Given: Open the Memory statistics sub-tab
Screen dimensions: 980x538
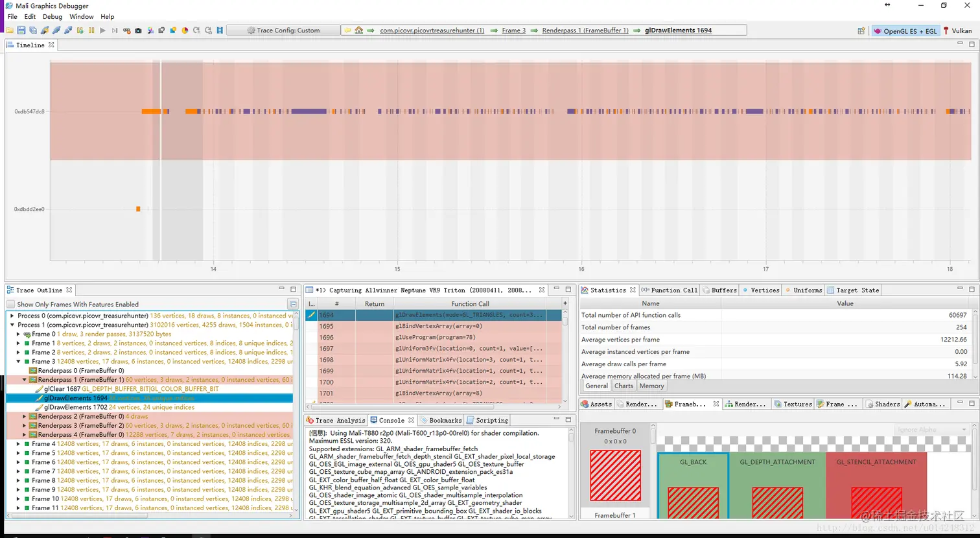Looking at the screenshot, I should (x=651, y=386).
